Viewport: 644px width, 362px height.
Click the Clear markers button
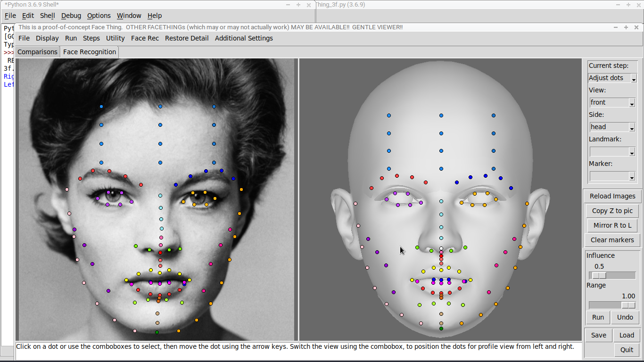(x=612, y=240)
